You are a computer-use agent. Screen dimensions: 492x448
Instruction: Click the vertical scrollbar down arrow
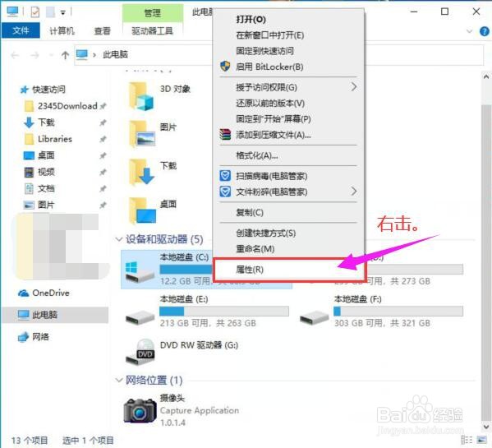485,426
